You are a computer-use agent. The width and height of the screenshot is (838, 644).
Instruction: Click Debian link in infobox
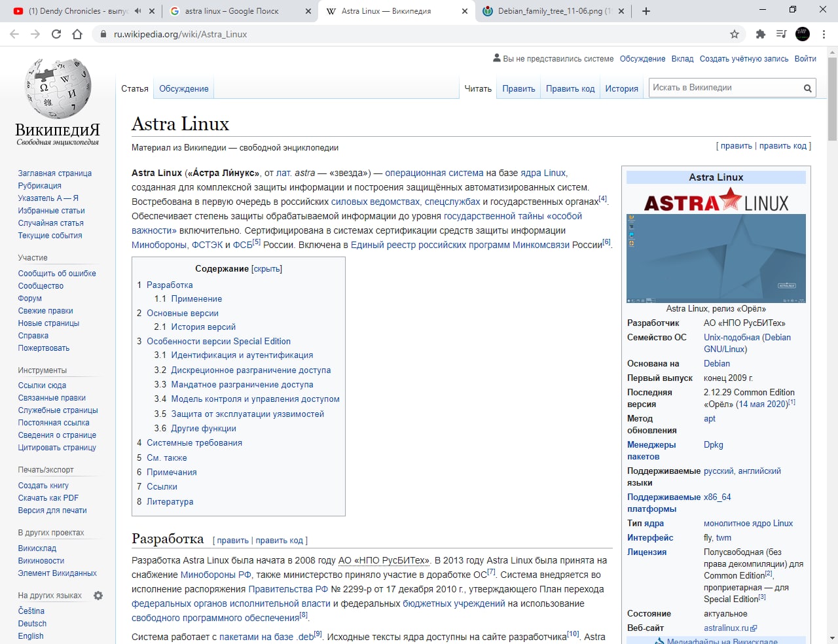coord(717,363)
